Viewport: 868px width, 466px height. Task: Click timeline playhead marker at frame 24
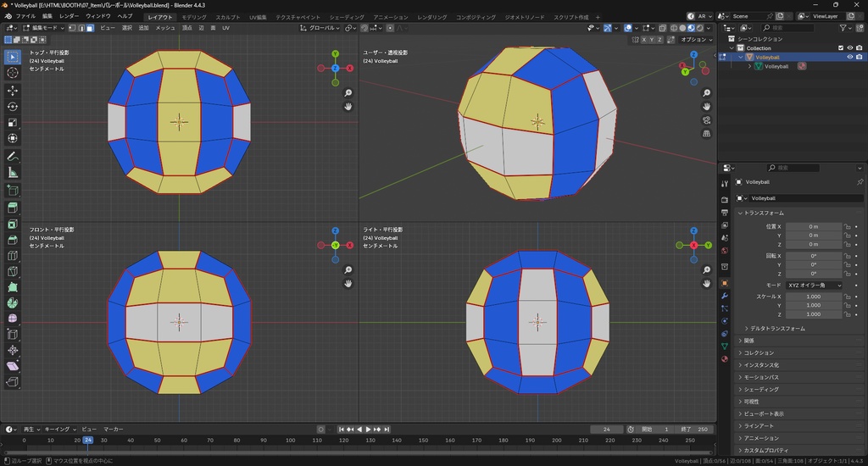tap(88, 440)
